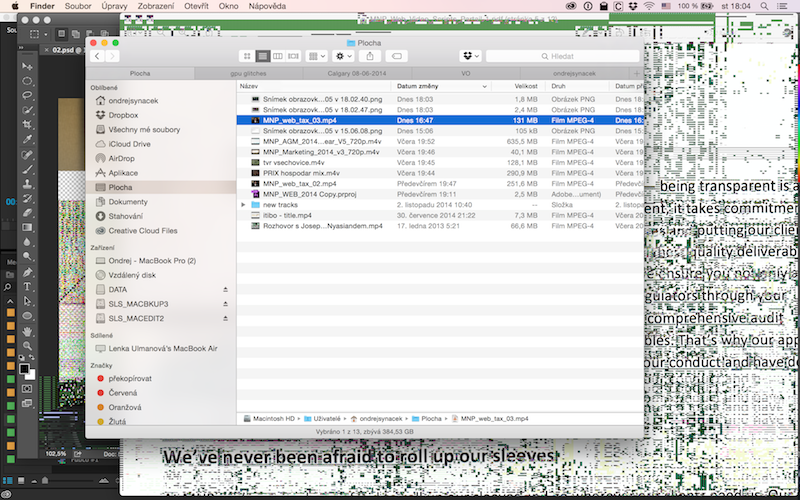Viewport: 800px width, 500px height.
Task: Open Photoshop foreground color swatch
Action: click(x=24, y=368)
